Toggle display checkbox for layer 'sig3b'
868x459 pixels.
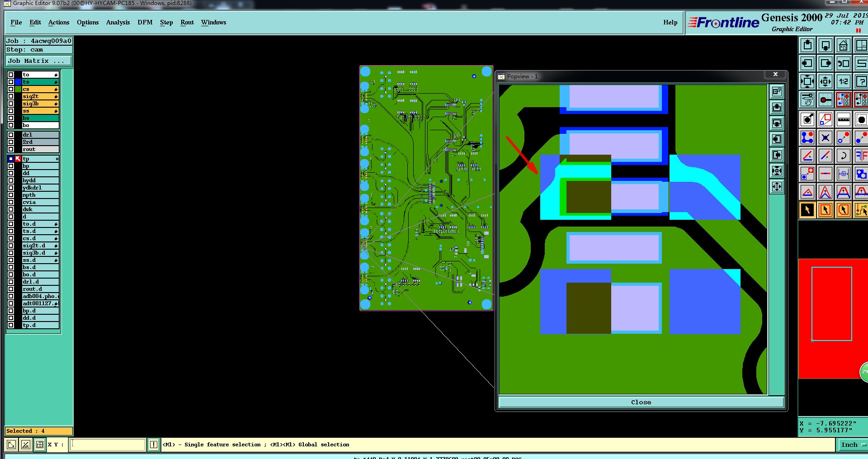pyautogui.click(x=11, y=104)
